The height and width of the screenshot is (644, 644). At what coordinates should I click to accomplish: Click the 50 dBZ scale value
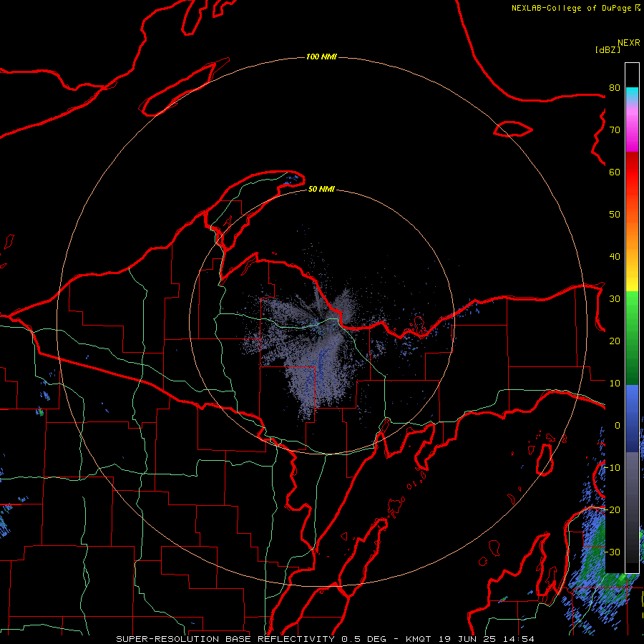coord(615,215)
